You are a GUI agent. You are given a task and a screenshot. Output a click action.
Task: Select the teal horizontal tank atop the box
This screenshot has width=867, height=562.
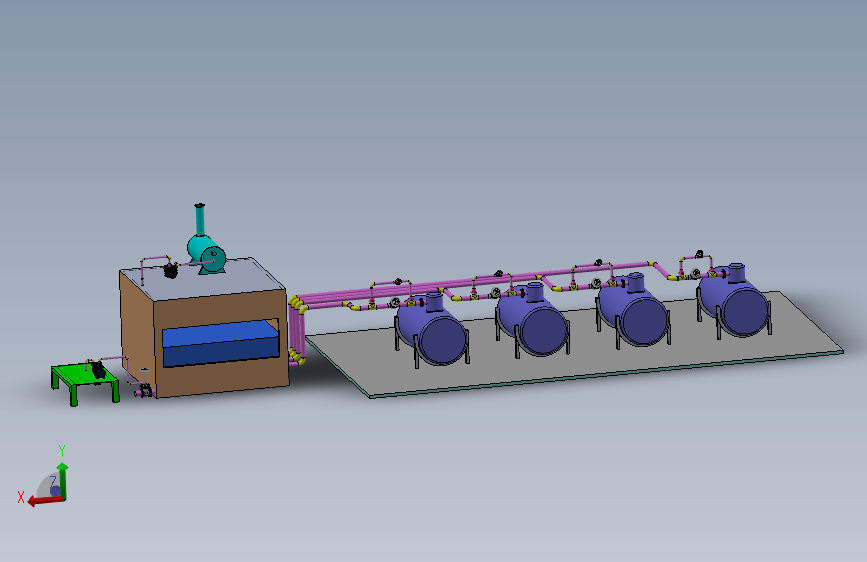pyautogui.click(x=207, y=256)
